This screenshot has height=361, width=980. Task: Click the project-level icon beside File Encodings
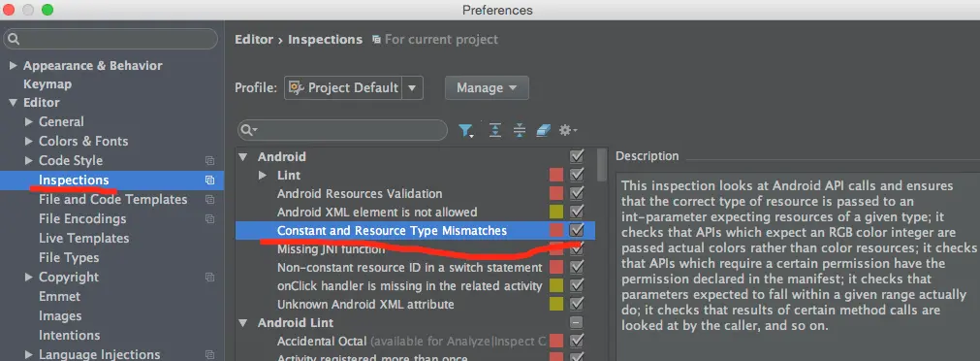(210, 219)
